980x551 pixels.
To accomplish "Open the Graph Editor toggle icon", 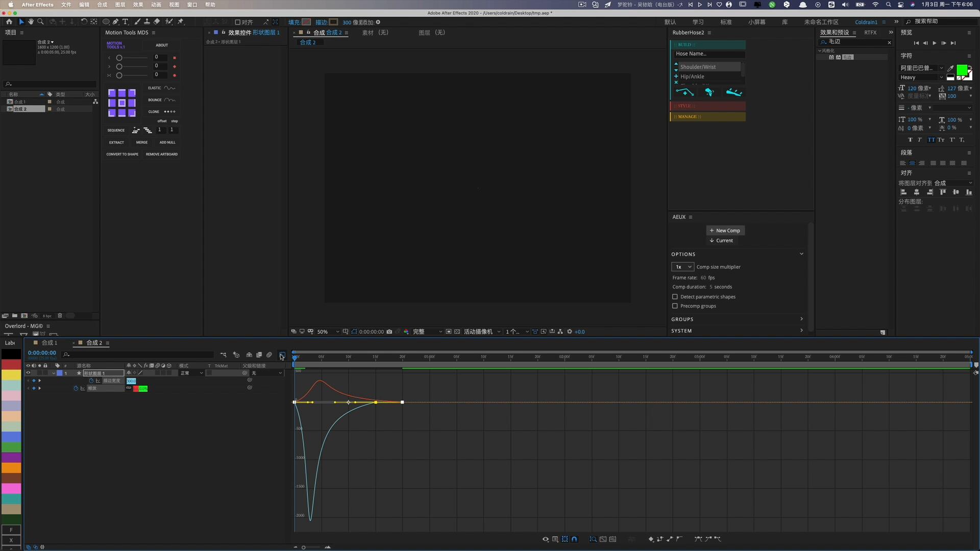I will (x=282, y=355).
